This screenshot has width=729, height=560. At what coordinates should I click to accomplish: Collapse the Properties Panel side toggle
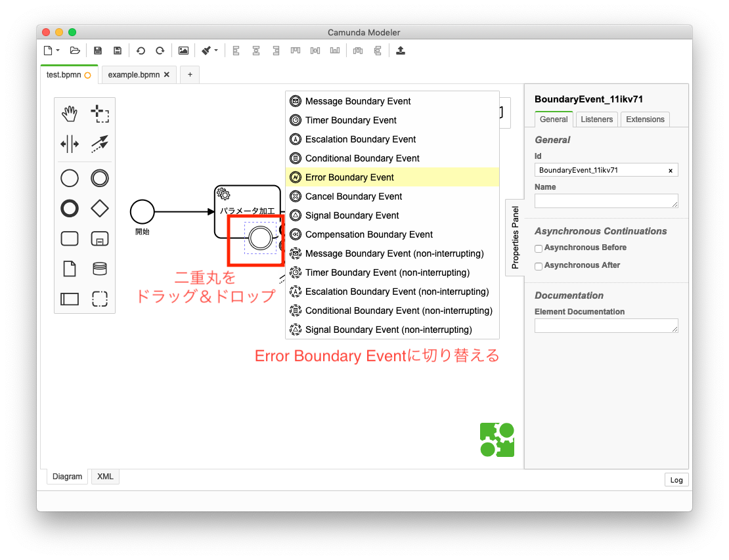[515, 238]
